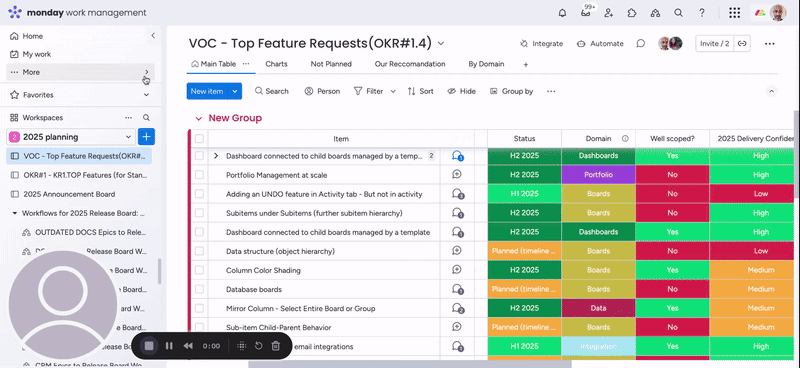Screen dimensions: 800x368
Task: Open the top bar search magnifier
Action: click(678, 13)
